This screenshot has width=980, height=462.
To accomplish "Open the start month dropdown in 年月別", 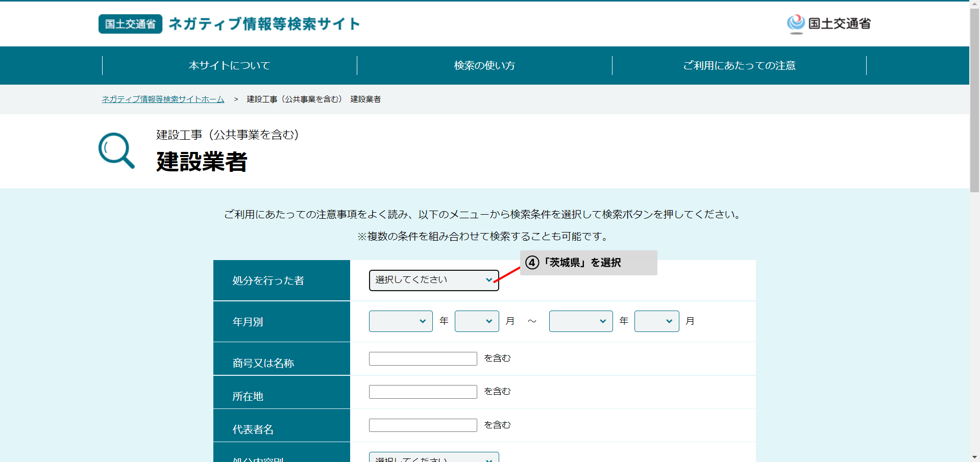I will click(477, 321).
